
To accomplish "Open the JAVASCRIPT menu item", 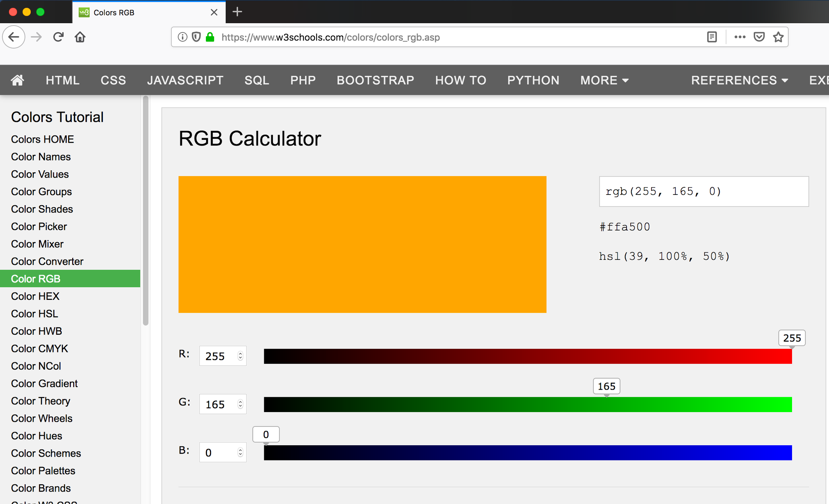I will click(185, 80).
